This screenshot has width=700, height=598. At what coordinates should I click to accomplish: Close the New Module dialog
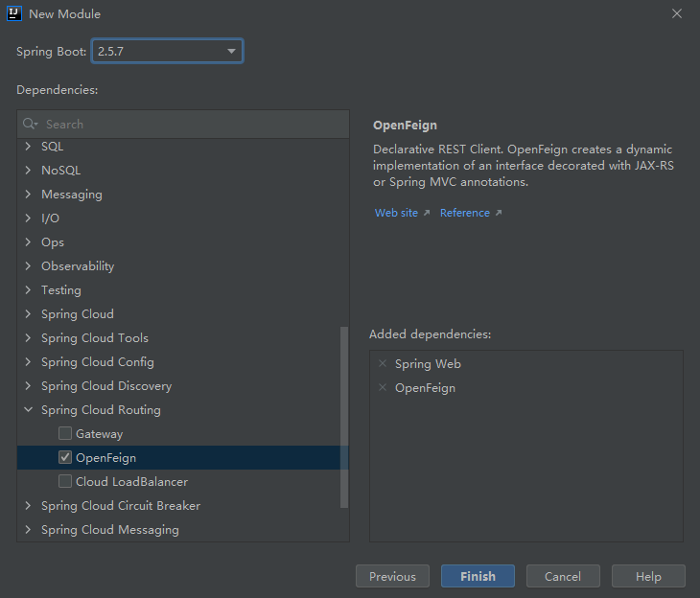(677, 13)
